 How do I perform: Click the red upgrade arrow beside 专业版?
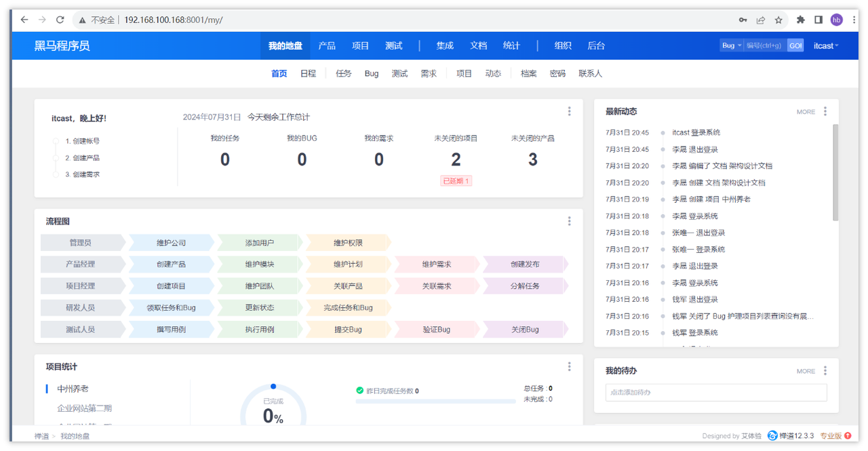coord(848,436)
